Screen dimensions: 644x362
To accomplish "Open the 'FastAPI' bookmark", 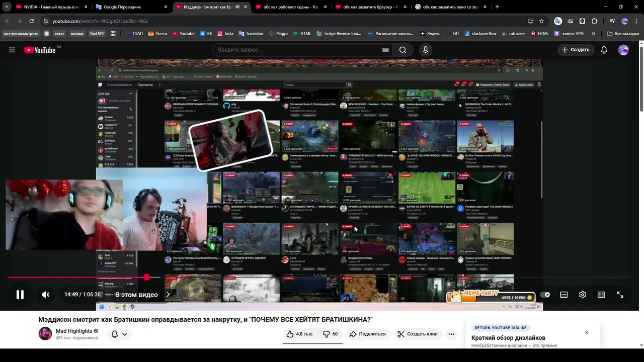I will (x=97, y=34).
